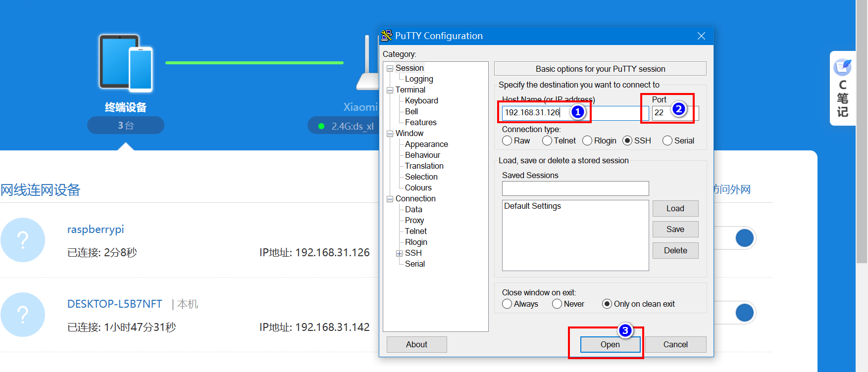
Task: Open the Features category
Action: click(x=421, y=122)
